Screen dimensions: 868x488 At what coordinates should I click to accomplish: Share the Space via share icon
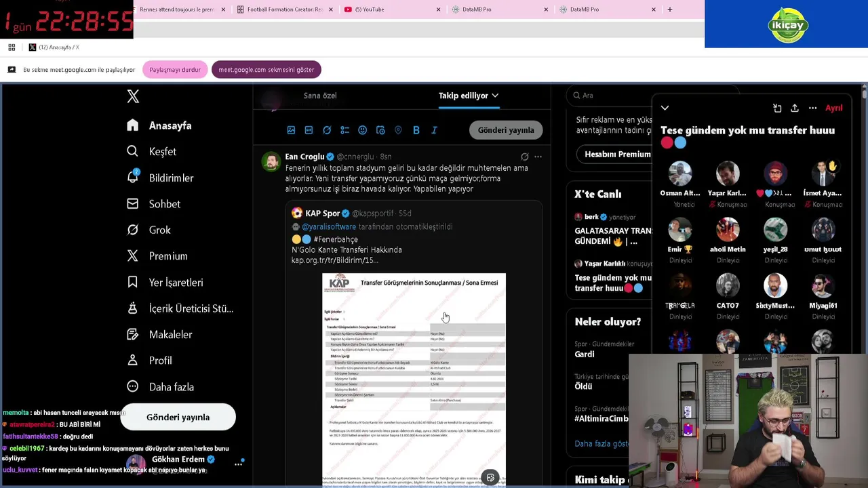coord(795,108)
